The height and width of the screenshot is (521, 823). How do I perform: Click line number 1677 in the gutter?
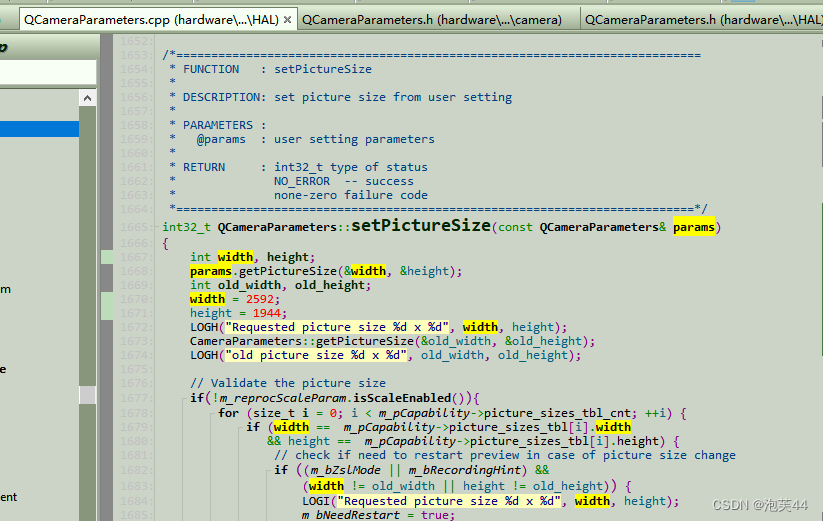[134, 398]
